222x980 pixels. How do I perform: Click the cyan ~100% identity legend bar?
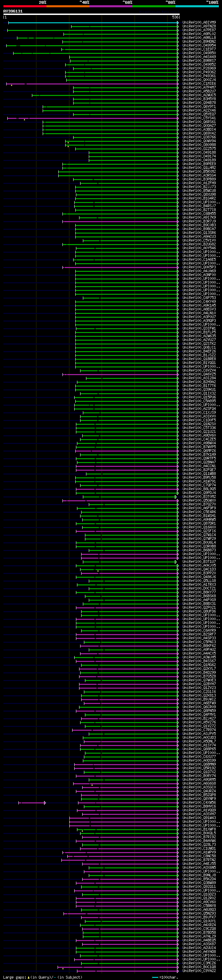point(197,6)
